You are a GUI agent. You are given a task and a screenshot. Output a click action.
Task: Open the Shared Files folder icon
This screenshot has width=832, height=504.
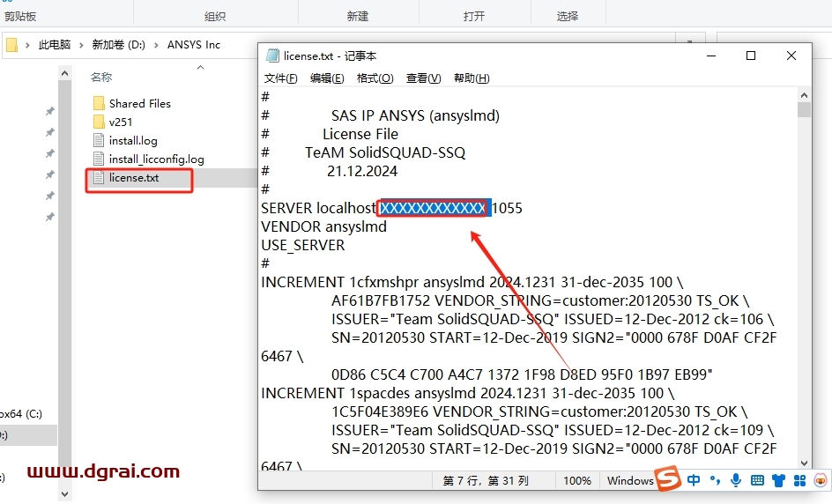click(x=99, y=103)
